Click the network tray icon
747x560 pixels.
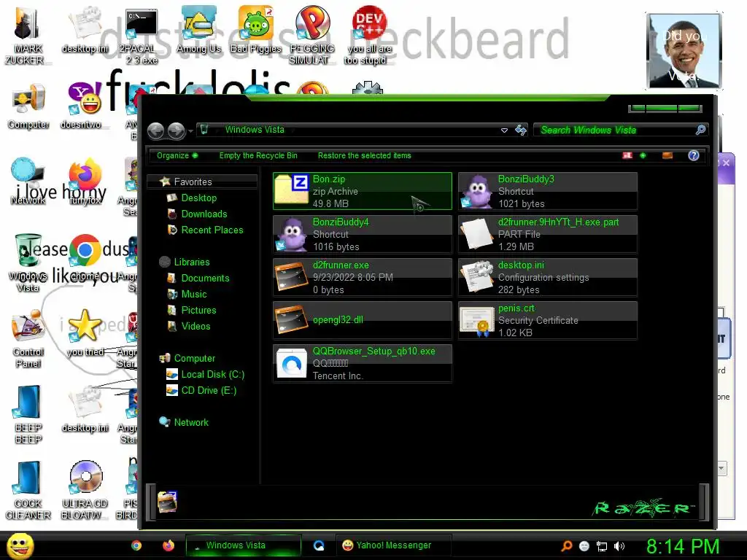click(602, 546)
